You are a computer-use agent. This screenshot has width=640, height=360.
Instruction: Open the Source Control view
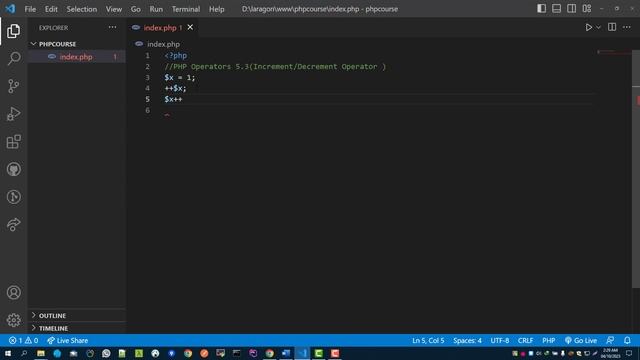pos(13,86)
